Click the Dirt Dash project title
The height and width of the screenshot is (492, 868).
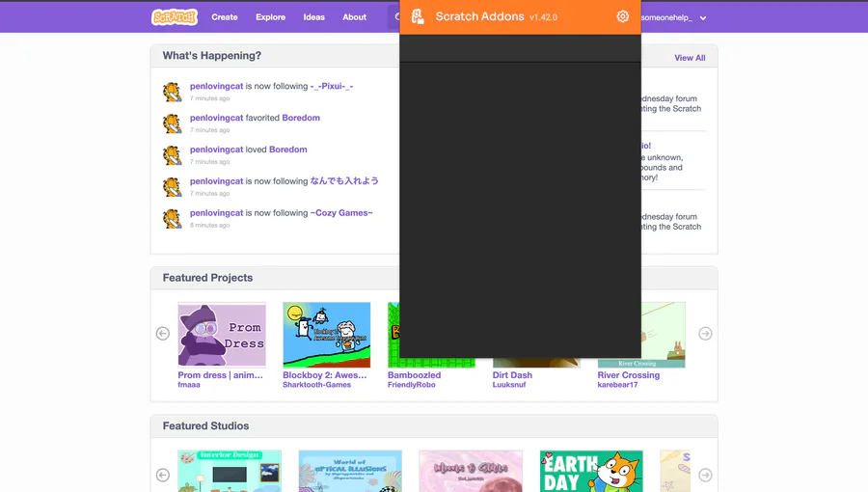click(513, 374)
